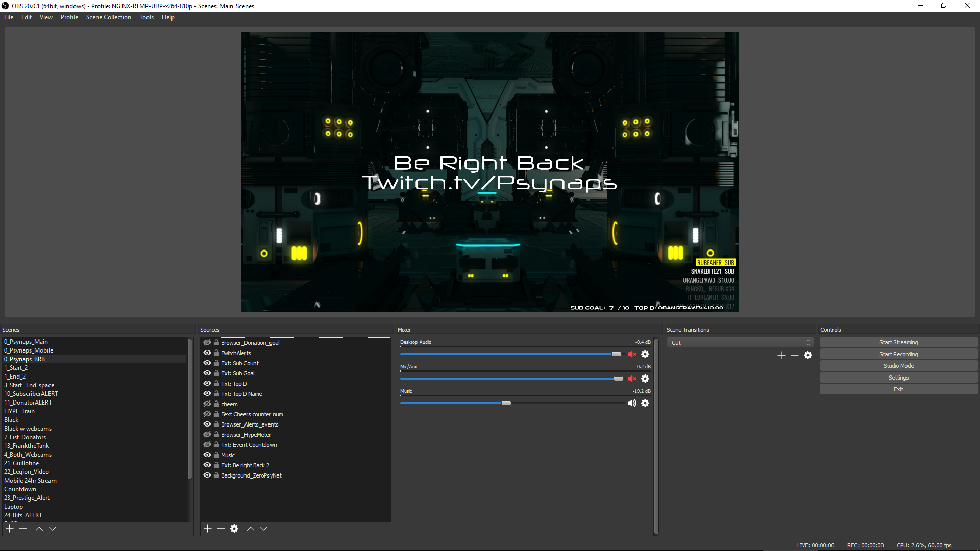
Task: Open the Cut transition dropdown
Action: 740,343
